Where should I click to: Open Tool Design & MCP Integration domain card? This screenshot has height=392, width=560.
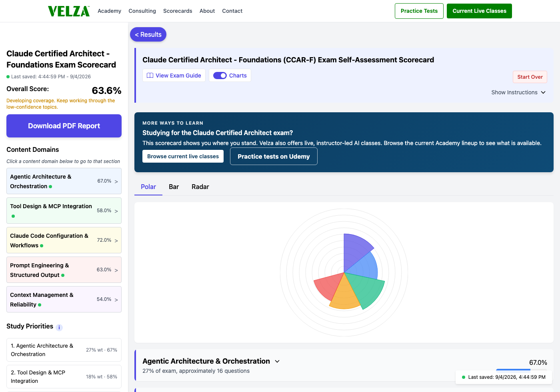[x=64, y=211]
